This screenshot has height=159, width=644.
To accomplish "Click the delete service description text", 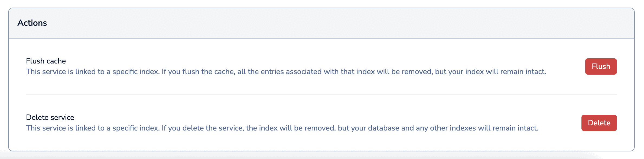I will (282, 128).
